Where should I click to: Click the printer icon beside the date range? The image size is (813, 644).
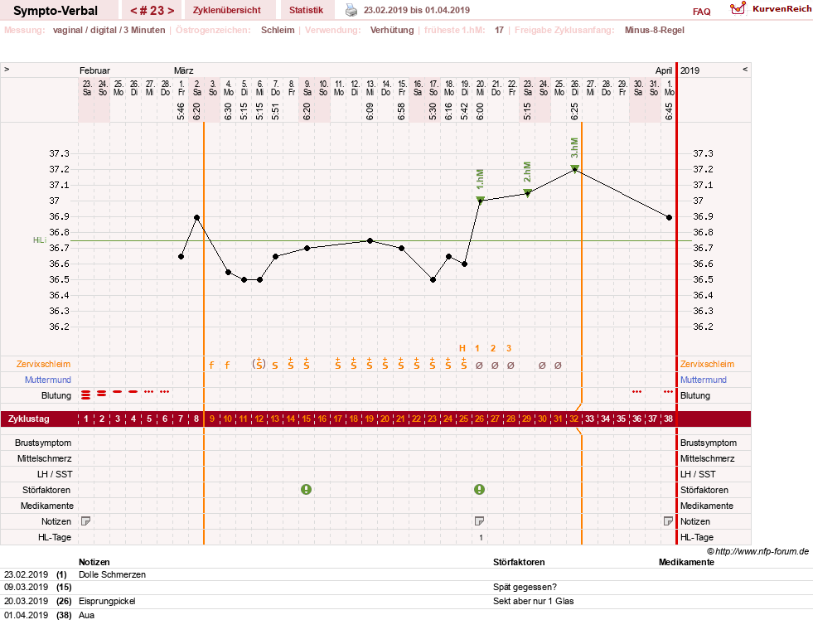[351, 10]
